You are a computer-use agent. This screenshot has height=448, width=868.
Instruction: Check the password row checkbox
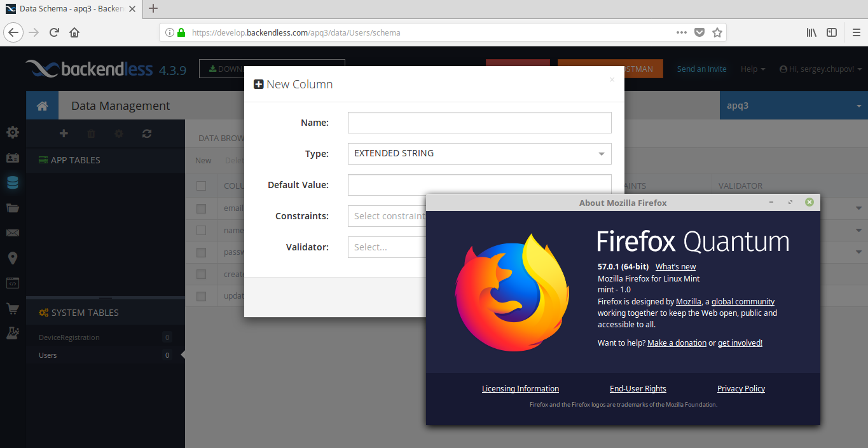click(202, 252)
